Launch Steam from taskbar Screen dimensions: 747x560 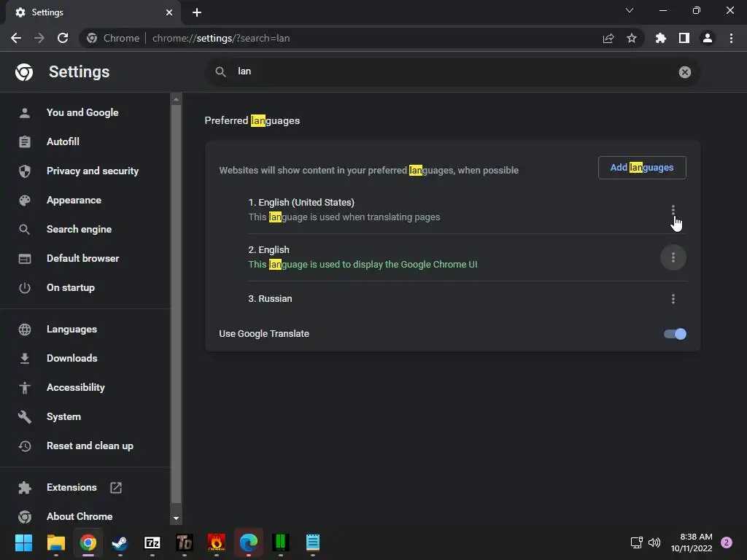click(x=120, y=542)
